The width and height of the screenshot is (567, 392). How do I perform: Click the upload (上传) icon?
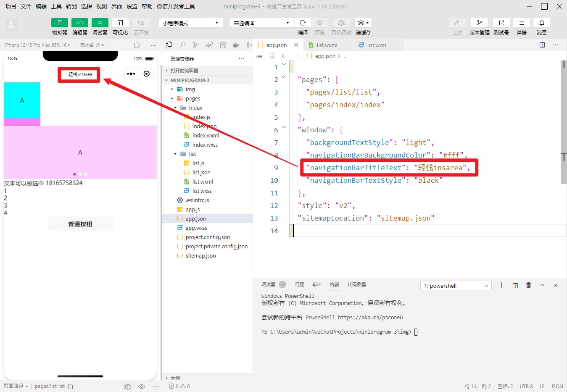pos(458,23)
